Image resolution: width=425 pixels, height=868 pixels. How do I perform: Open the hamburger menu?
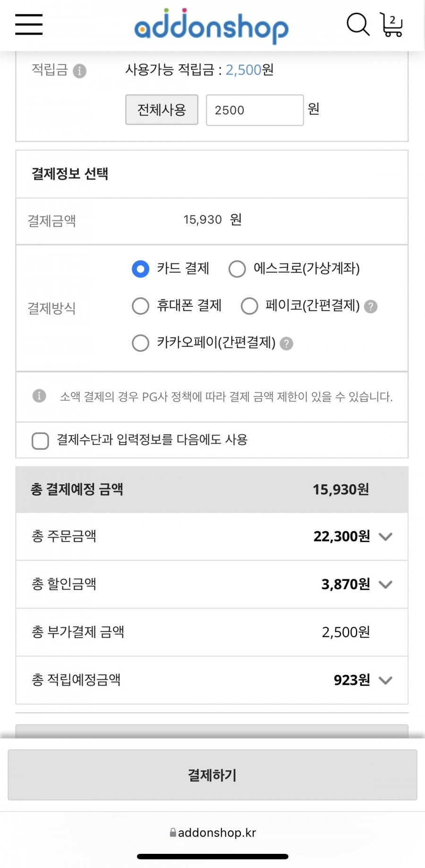[29, 25]
